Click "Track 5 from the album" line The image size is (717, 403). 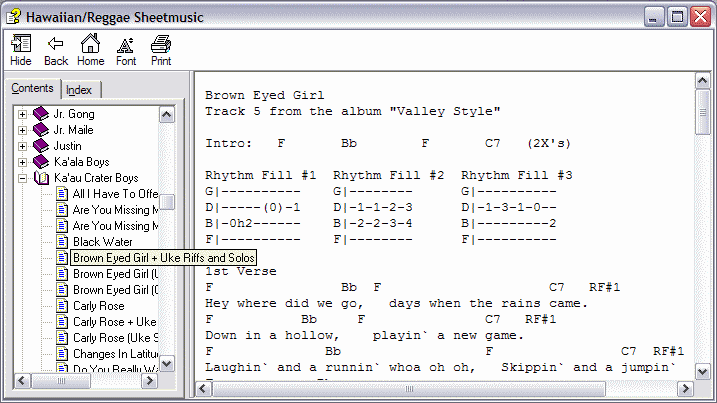click(x=353, y=111)
